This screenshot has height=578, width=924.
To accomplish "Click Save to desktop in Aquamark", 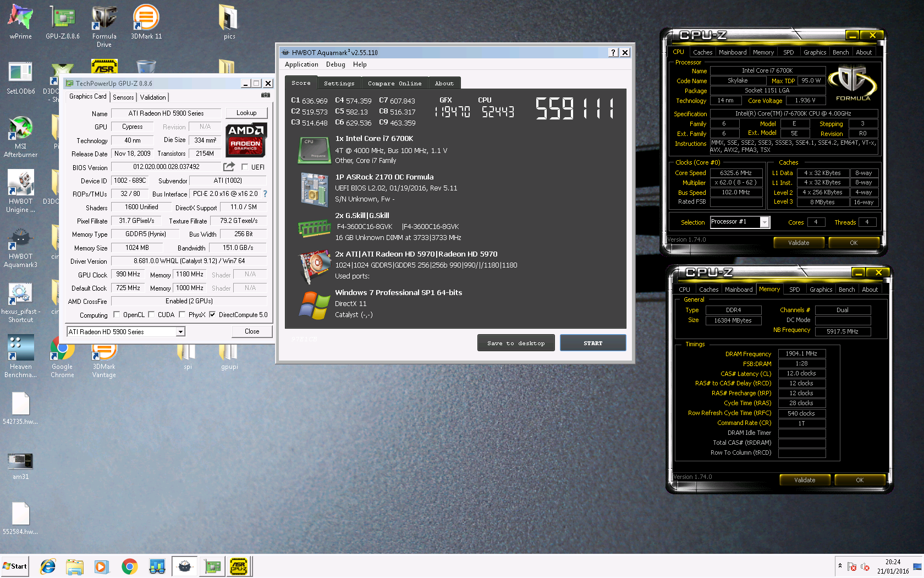I will [516, 343].
